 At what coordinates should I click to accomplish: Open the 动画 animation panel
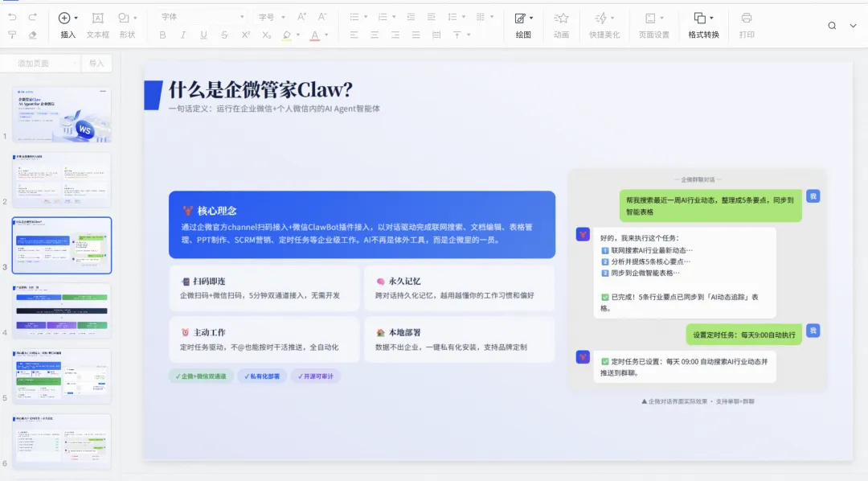(561, 26)
